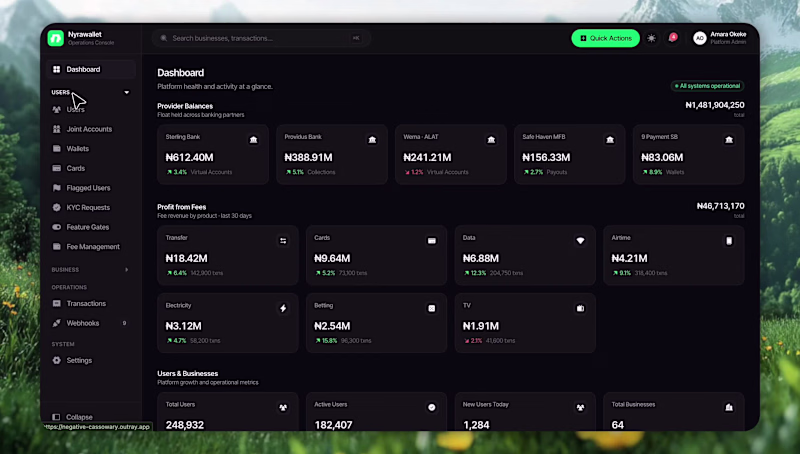
Task: Select the 182,407 Active Users value
Action: [333, 425]
